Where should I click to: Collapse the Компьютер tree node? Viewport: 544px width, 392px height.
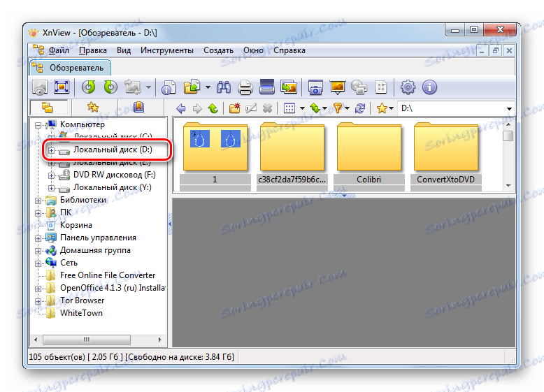click(38, 126)
